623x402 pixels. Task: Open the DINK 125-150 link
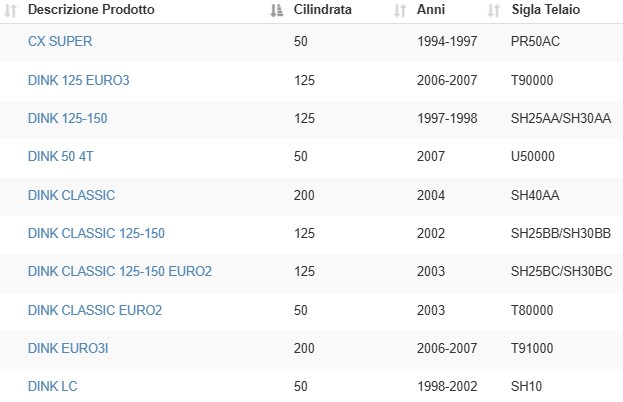point(68,118)
